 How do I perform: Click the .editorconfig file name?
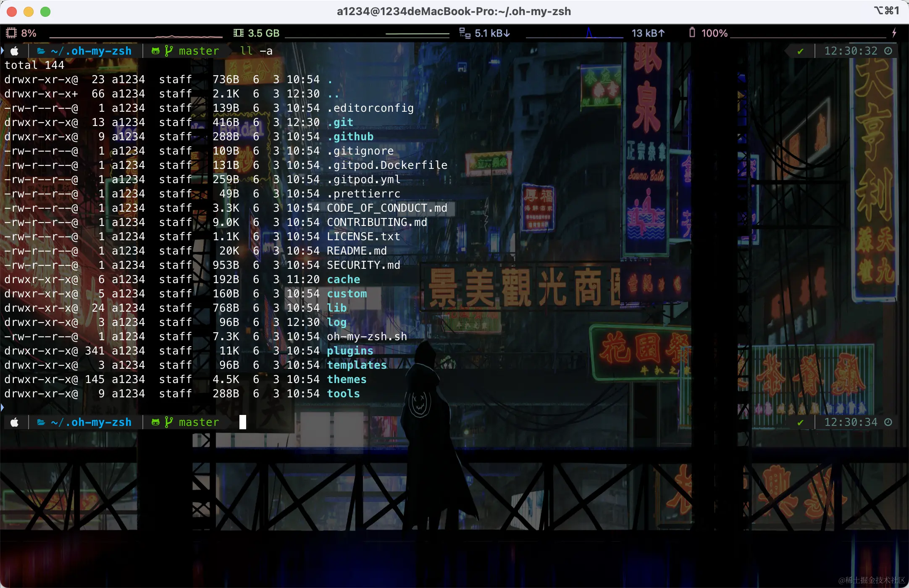[370, 108]
